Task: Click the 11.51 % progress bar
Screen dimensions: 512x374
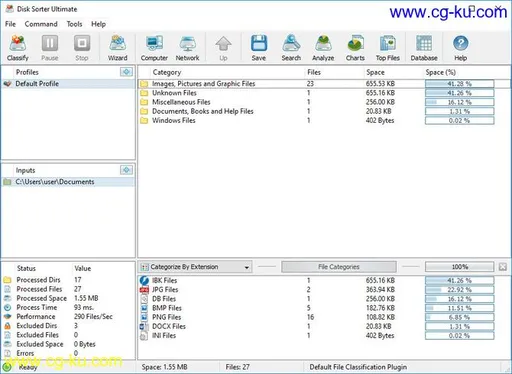Action: click(x=459, y=308)
